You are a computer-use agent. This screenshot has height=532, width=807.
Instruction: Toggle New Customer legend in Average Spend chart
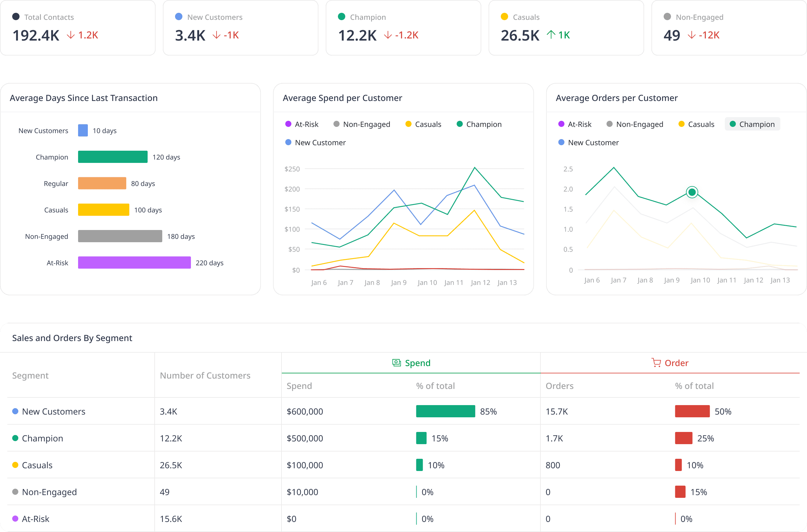tap(315, 142)
